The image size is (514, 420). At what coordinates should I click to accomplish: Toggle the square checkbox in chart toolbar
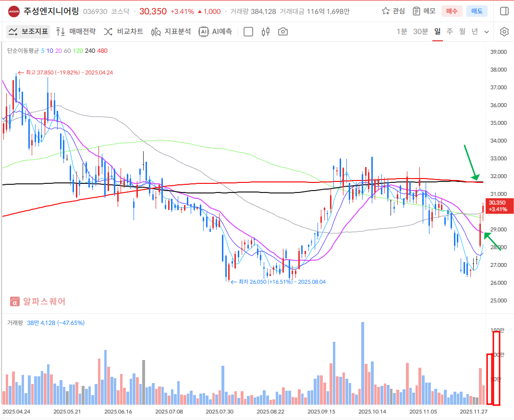(x=248, y=32)
